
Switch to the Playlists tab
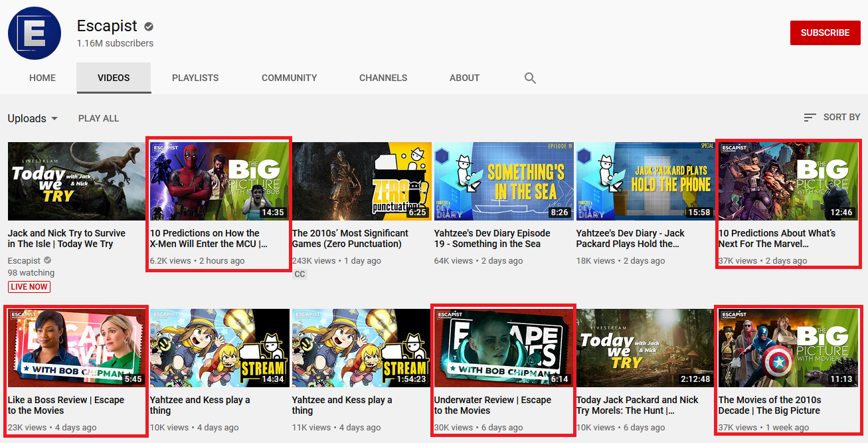pos(195,78)
